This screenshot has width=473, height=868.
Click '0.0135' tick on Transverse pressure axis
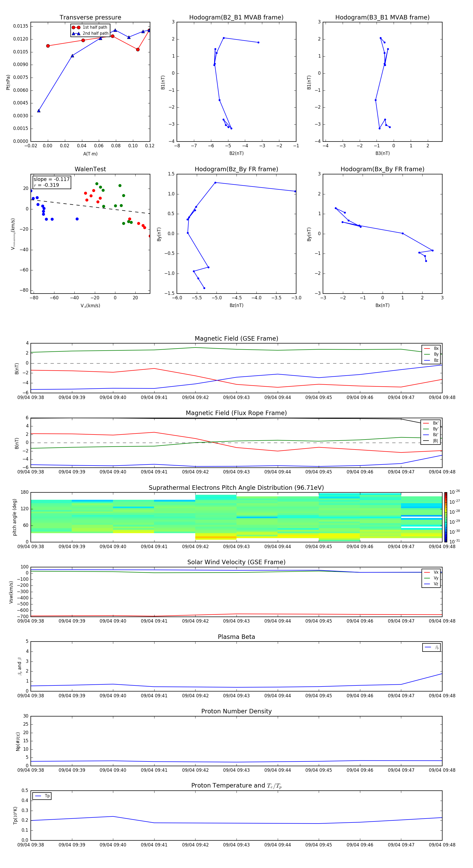[20, 26]
